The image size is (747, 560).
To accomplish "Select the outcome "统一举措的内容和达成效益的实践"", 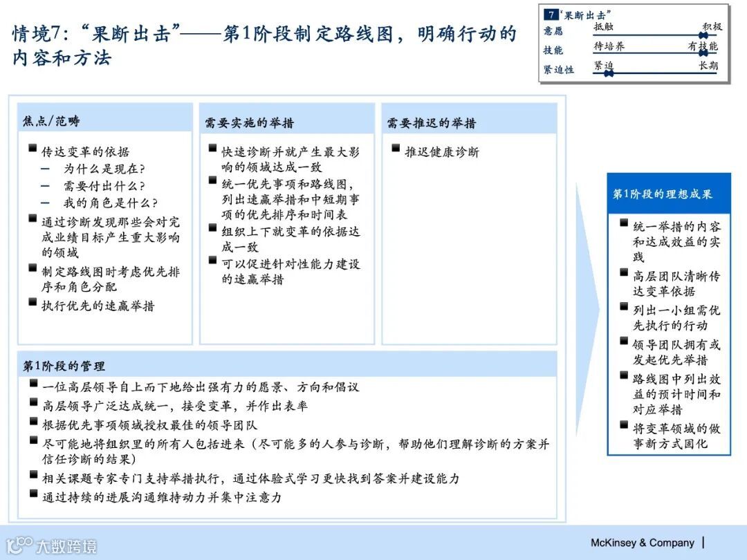I will 676,241.
